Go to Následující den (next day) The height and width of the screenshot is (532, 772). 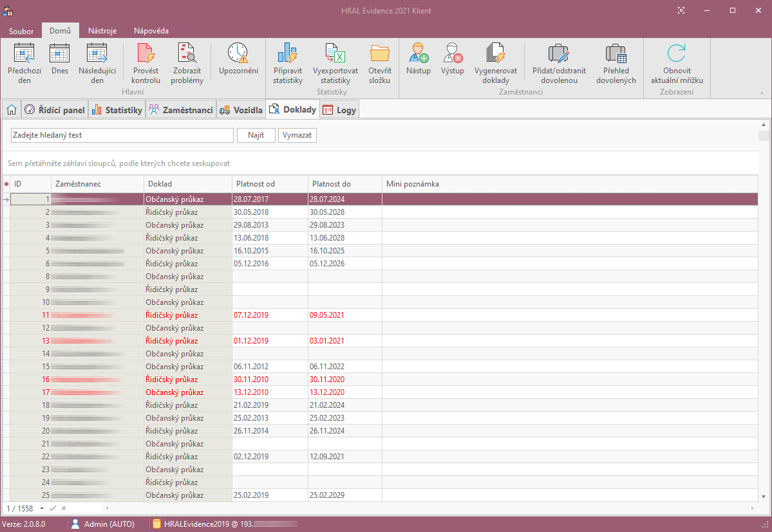97,64
